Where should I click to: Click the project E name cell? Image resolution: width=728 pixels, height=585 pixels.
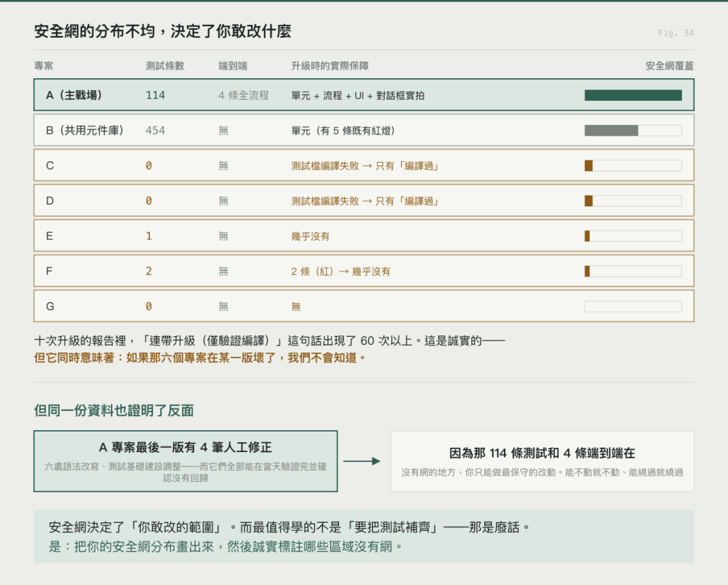point(49,236)
